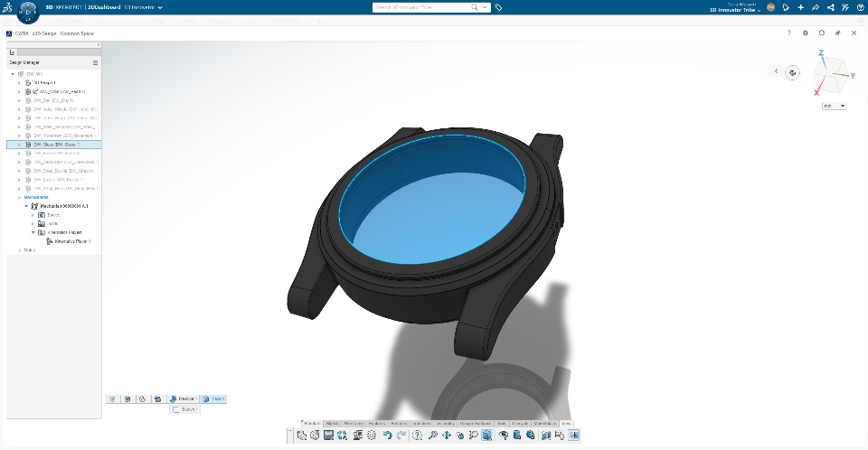This screenshot has width=868, height=450.
Task: Open top bar help circle icon
Action: pyautogui.click(x=861, y=7)
